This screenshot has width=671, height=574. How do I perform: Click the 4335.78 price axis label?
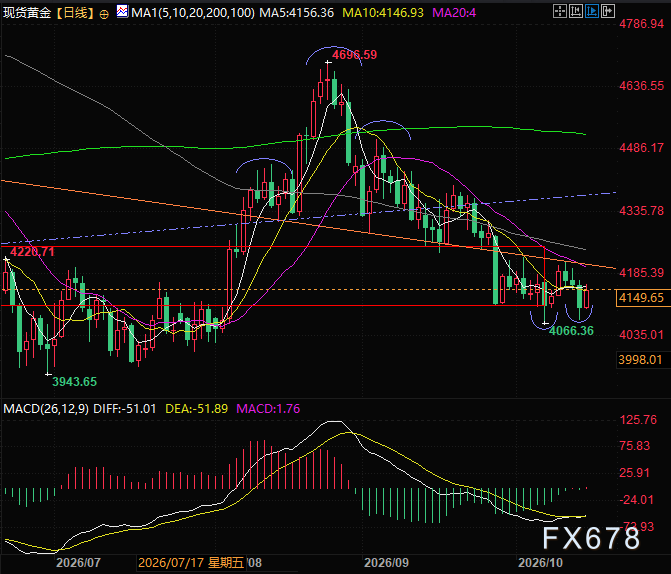coord(641,211)
